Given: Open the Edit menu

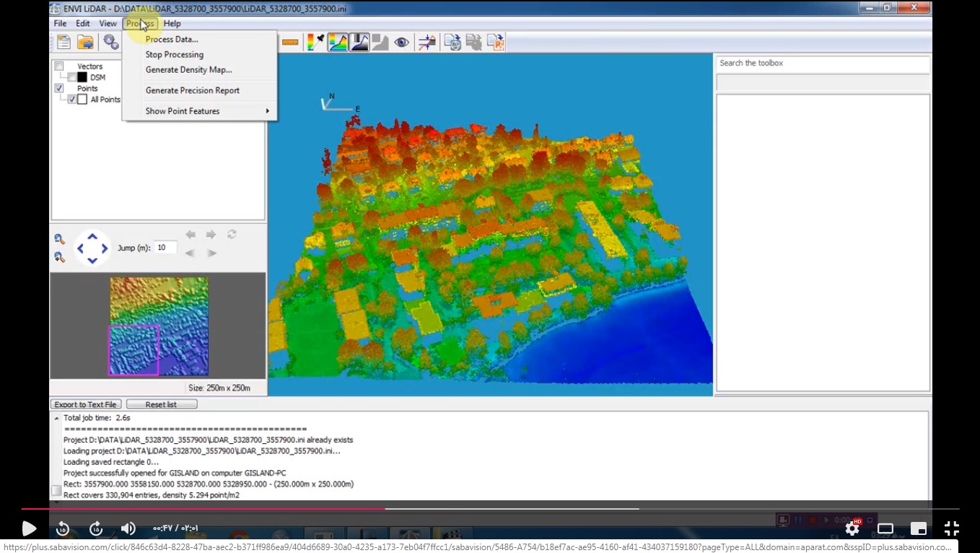Looking at the screenshot, I should point(83,23).
